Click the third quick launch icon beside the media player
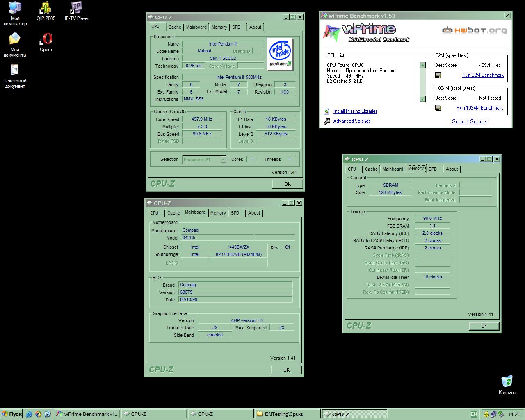The image size is (525, 420). pos(47,414)
